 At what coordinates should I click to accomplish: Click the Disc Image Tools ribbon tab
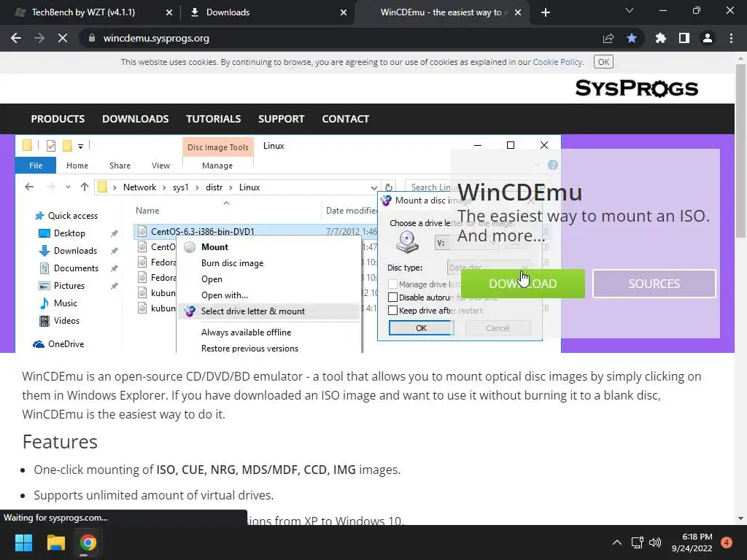[x=217, y=147]
